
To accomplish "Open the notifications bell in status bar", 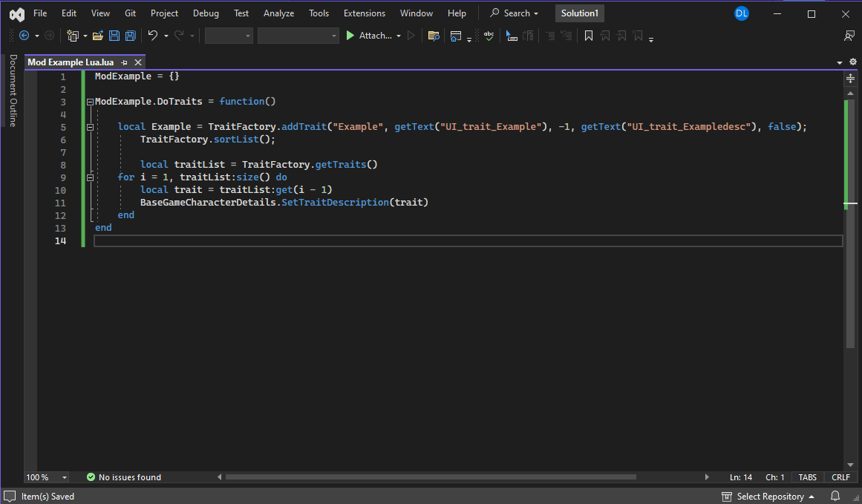I will (835, 496).
